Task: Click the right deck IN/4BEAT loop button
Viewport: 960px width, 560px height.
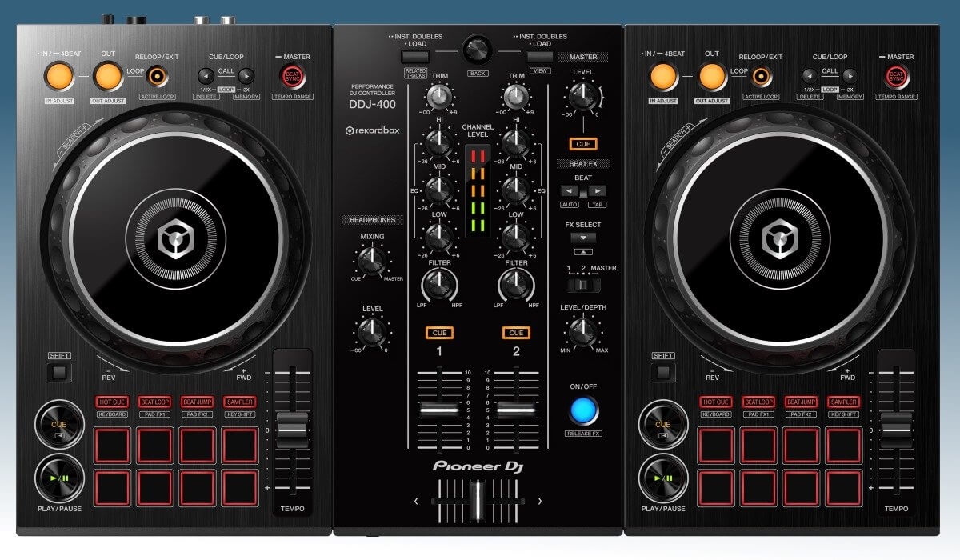Action: (x=663, y=76)
